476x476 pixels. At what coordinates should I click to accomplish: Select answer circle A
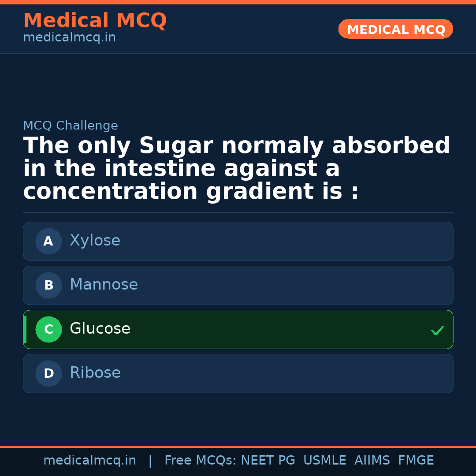click(x=48, y=241)
